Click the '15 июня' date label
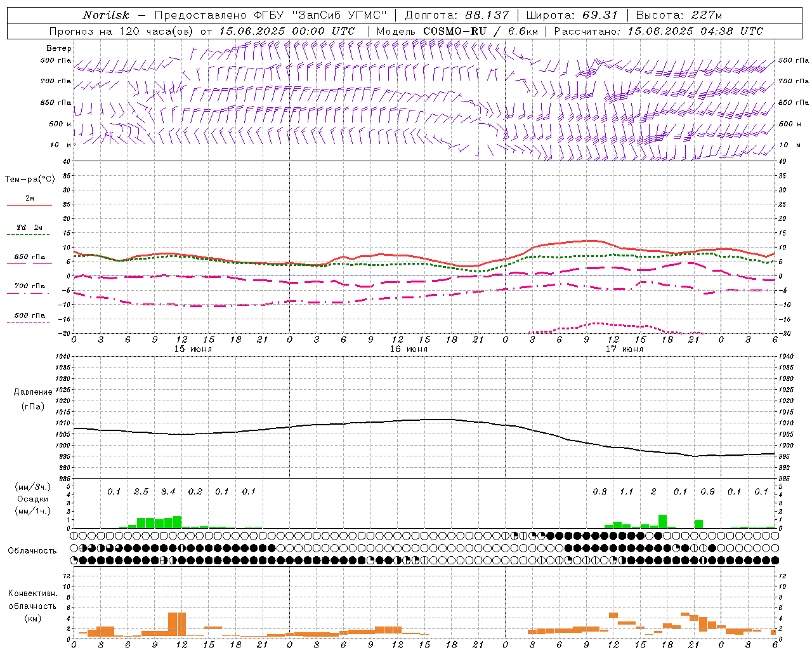 coord(193,349)
